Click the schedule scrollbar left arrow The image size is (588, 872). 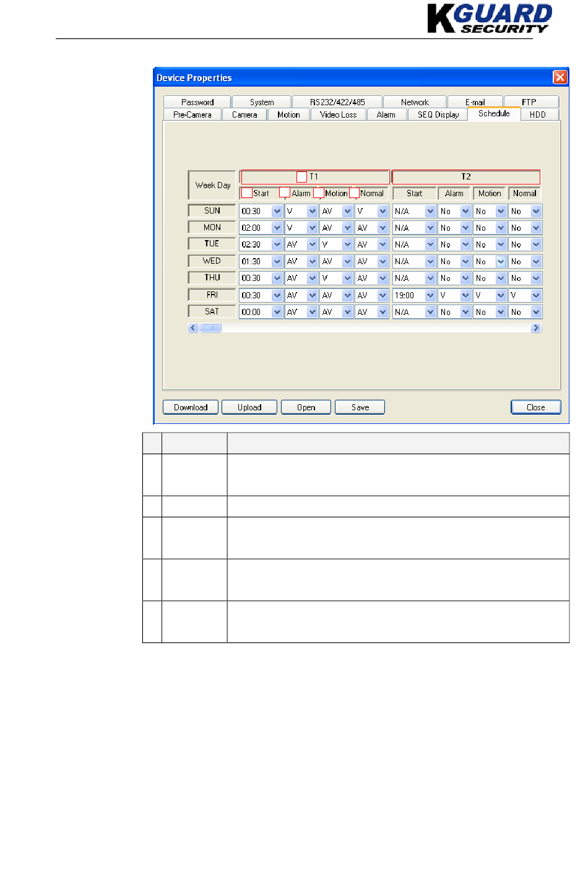click(193, 328)
